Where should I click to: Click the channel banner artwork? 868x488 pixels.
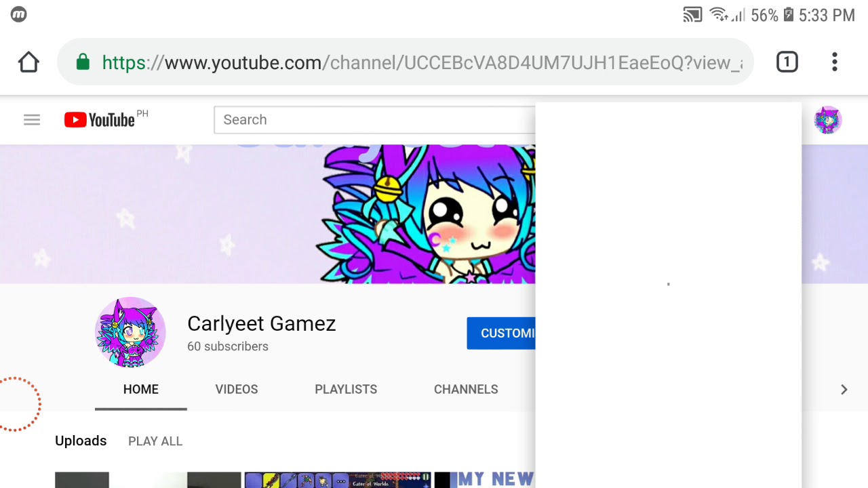[x=267, y=213]
